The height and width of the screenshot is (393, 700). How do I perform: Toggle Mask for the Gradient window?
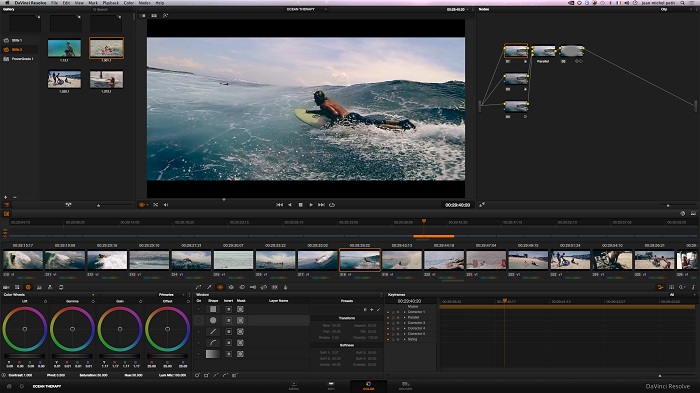(240, 354)
